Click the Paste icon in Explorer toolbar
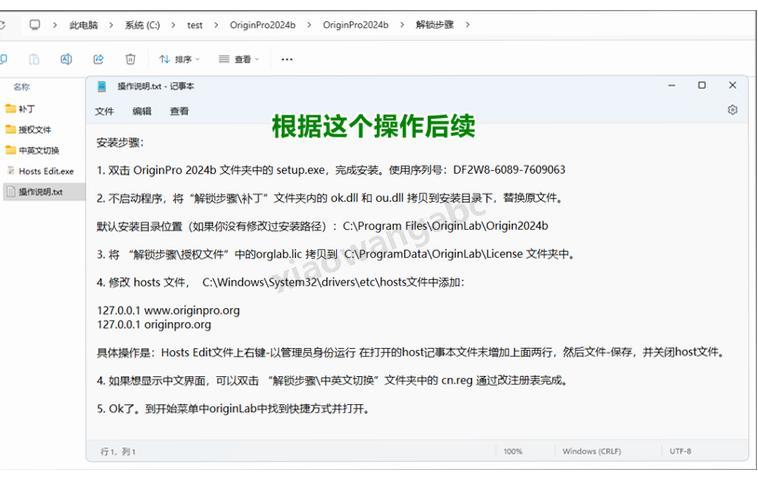Image resolution: width=758 pixels, height=481 pixels. [x=34, y=59]
